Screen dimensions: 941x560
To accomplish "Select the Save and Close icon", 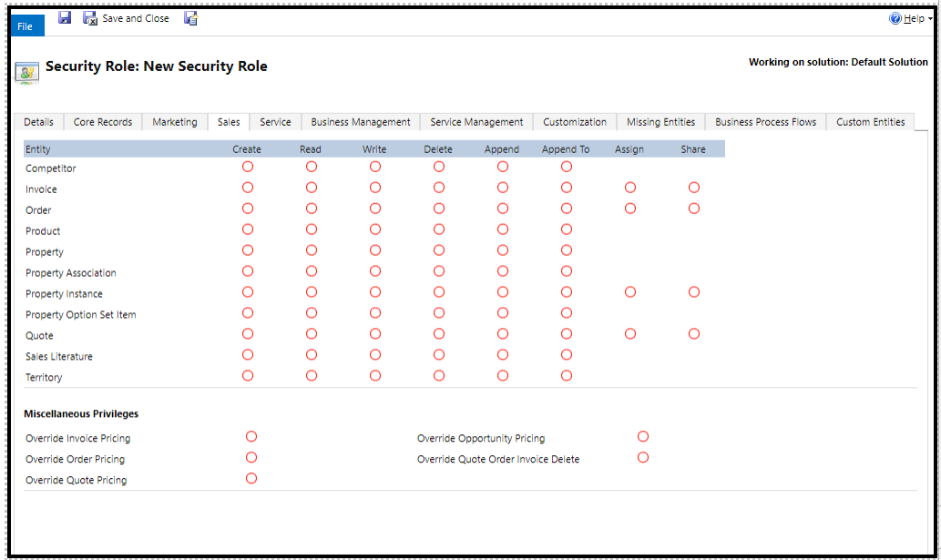I will tap(89, 17).
